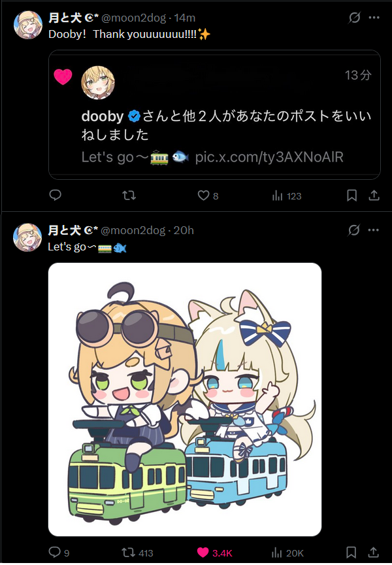Open the profile avatar on the 20h post
Viewport: 392px width, 565px height.
tap(27, 237)
